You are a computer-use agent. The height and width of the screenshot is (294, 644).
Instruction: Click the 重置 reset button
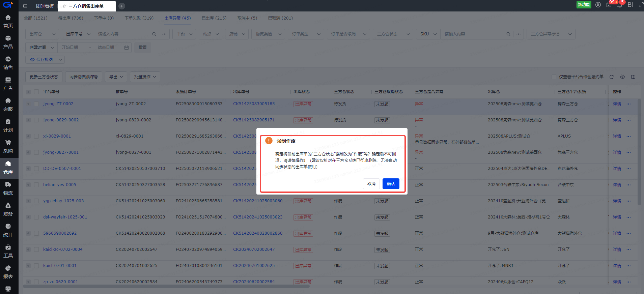point(143,48)
